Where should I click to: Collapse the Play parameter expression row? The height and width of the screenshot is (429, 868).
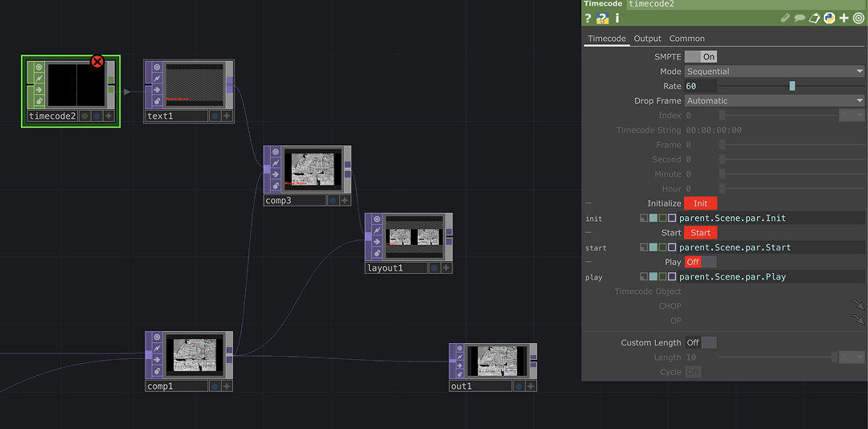[x=588, y=262]
